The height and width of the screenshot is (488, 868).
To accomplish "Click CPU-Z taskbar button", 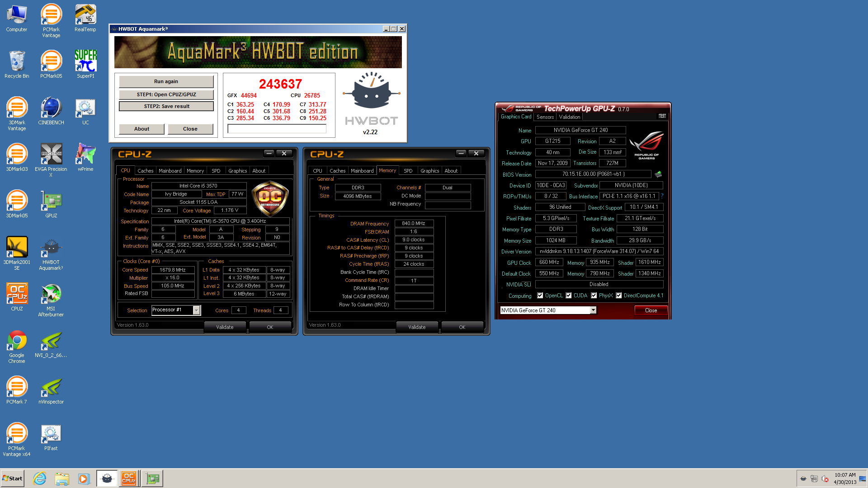I will point(129,479).
